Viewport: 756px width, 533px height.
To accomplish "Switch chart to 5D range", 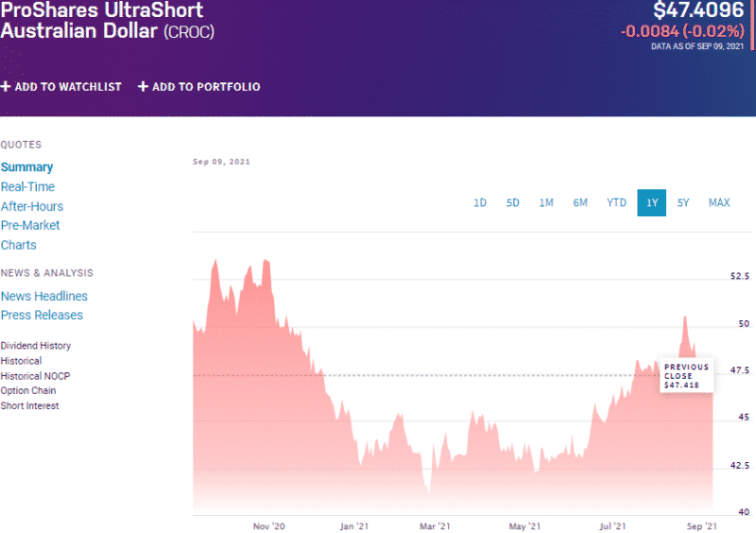I will pyautogui.click(x=513, y=203).
